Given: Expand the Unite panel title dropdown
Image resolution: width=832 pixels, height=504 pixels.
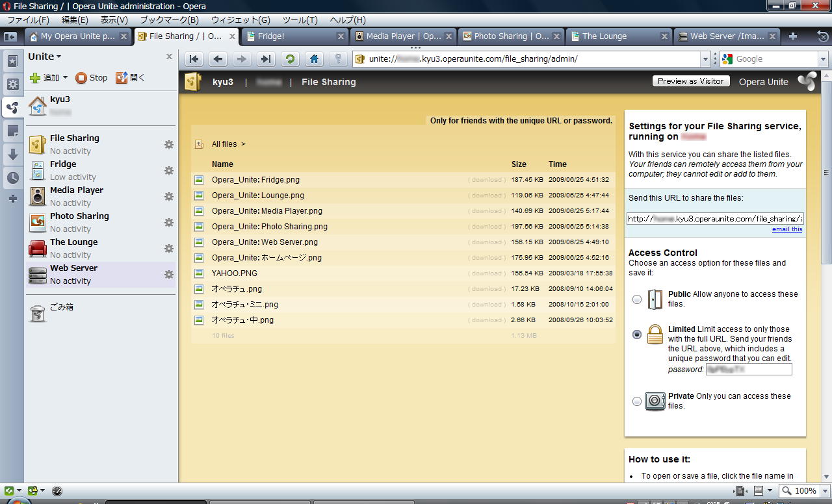Looking at the screenshot, I should [x=45, y=57].
